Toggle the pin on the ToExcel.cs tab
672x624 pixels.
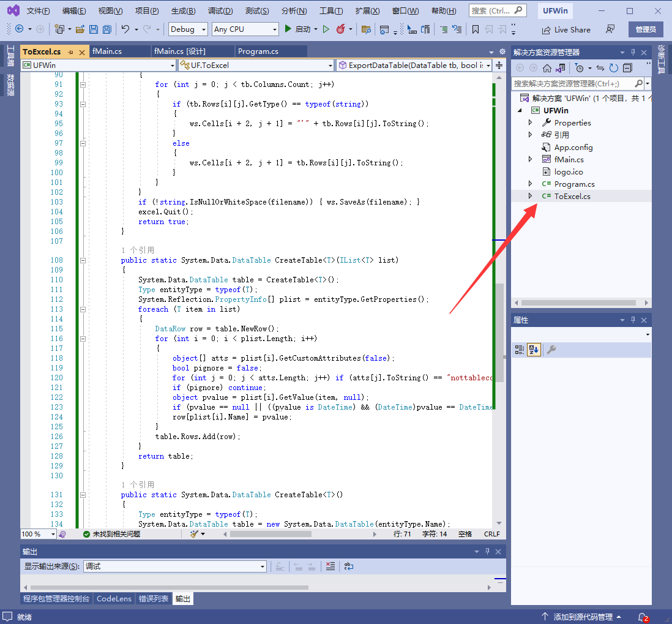pyautogui.click(x=71, y=52)
